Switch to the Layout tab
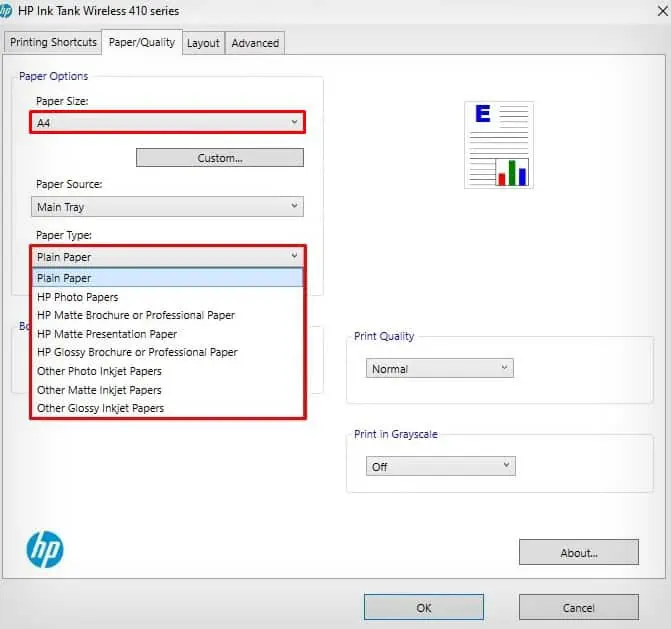671x629 pixels. (203, 43)
